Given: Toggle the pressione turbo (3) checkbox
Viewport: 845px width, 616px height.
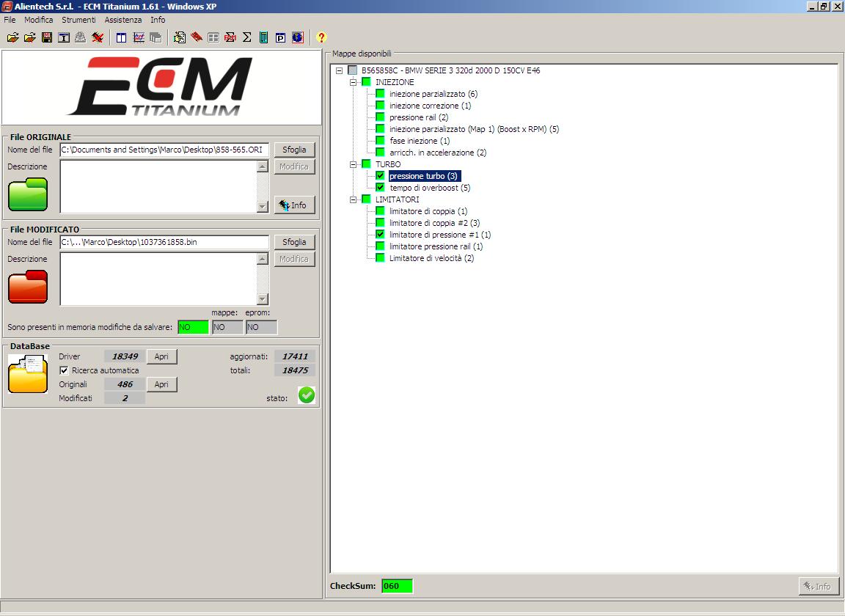Looking at the screenshot, I should [x=381, y=176].
